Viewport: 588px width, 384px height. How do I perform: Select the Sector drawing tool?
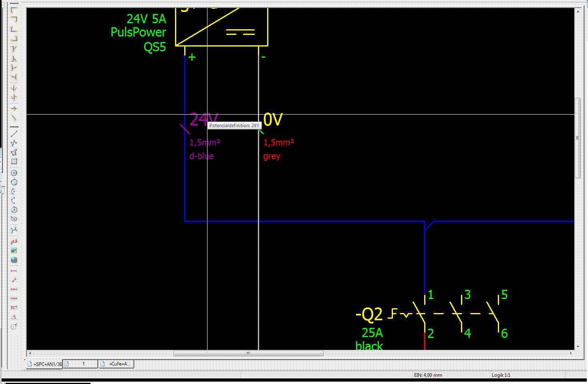(x=14, y=210)
